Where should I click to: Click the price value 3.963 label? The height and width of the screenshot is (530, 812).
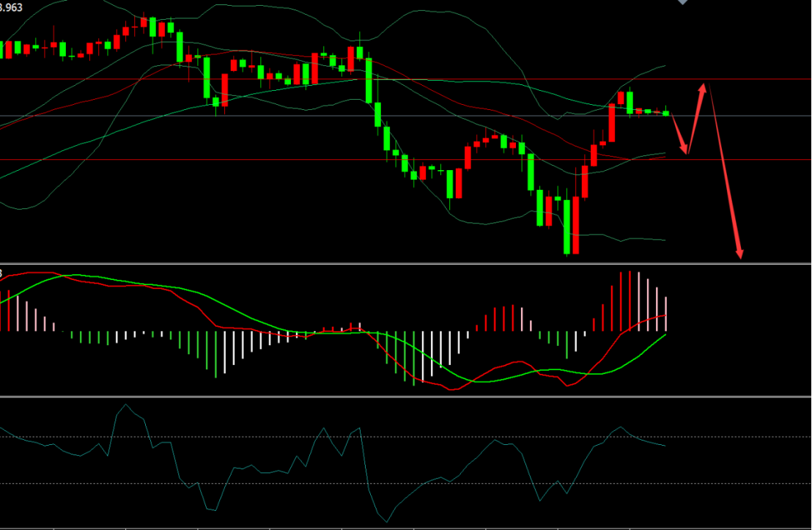pyautogui.click(x=11, y=8)
